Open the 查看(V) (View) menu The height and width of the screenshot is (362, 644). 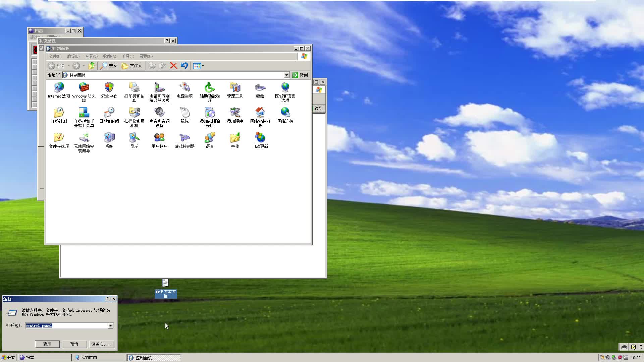point(91,56)
